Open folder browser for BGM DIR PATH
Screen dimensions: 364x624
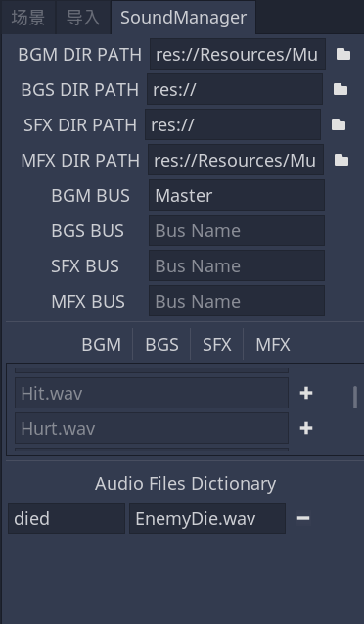click(x=343, y=54)
